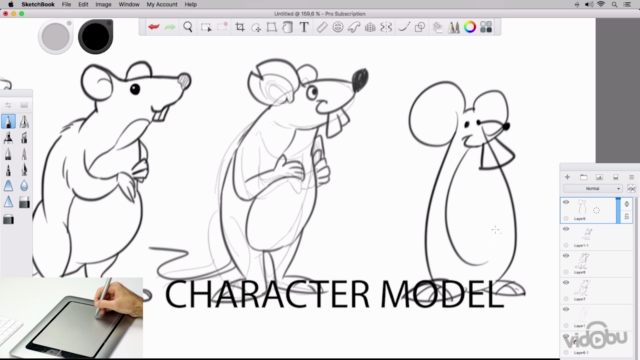Open the My Account menu
640x360 pixels.
(x=162, y=4)
